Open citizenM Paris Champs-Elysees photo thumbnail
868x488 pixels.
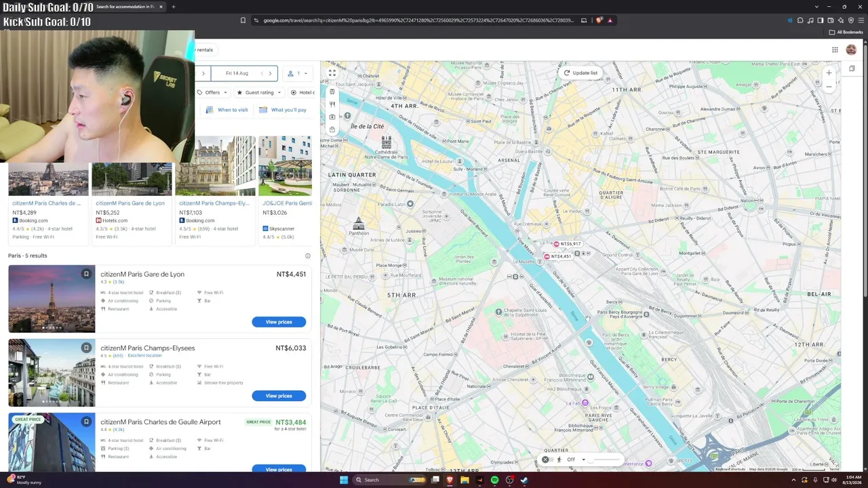(x=52, y=373)
